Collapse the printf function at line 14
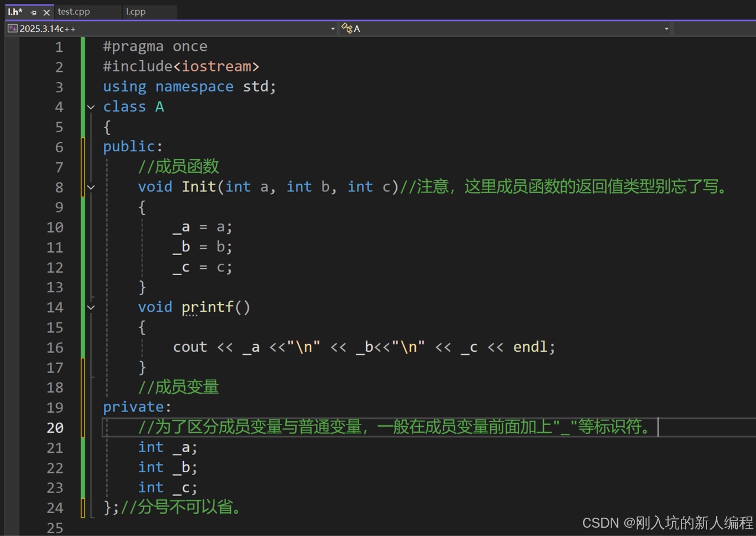Screen dimensions: 756x536 [x=91, y=308]
